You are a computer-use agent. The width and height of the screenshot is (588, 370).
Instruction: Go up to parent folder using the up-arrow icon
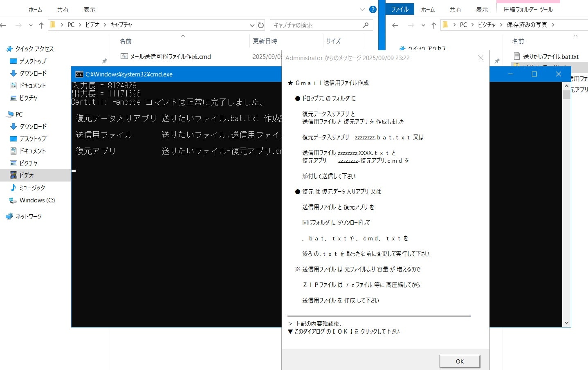40,25
